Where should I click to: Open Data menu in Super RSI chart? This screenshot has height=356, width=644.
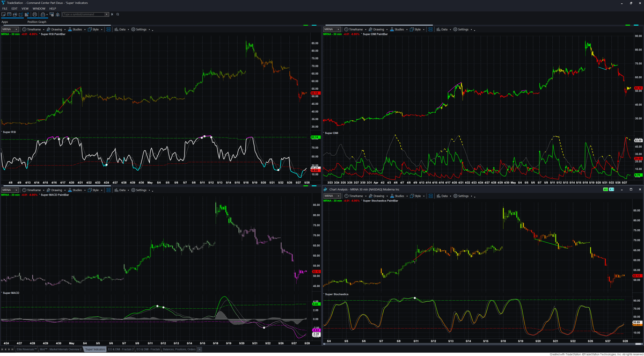pos(121,30)
